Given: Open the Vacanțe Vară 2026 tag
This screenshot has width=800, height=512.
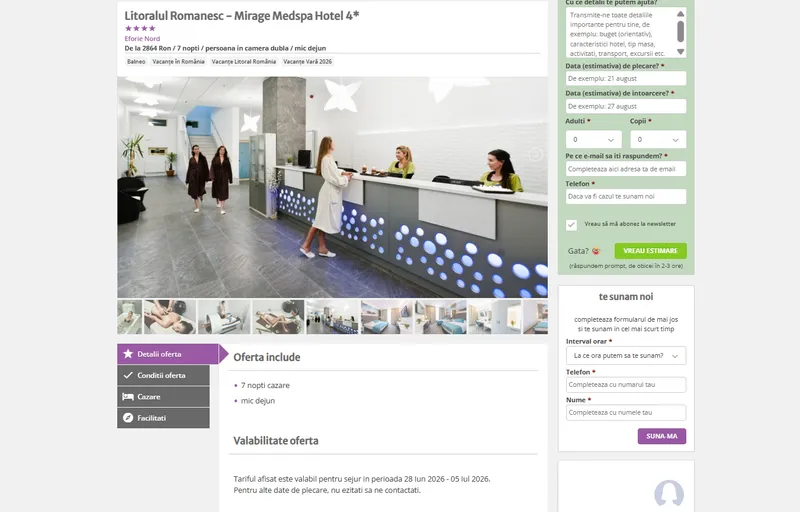Looking at the screenshot, I should coord(308,62).
